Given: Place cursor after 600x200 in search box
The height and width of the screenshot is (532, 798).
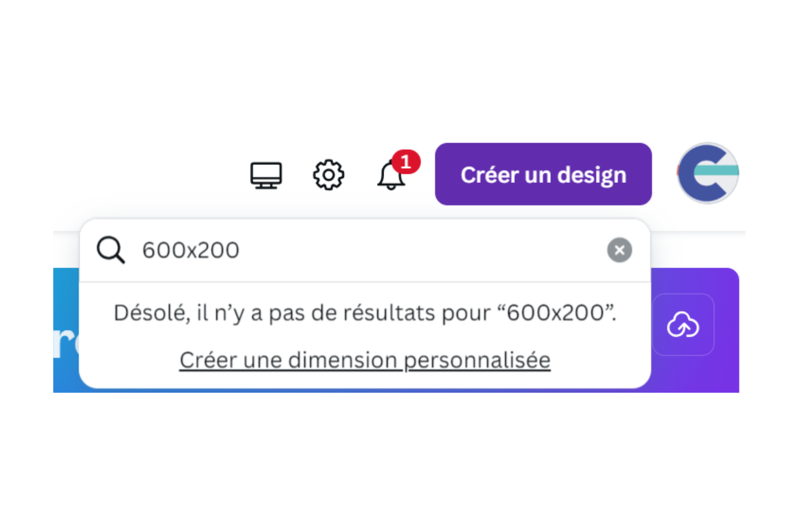Looking at the screenshot, I should coord(240,250).
